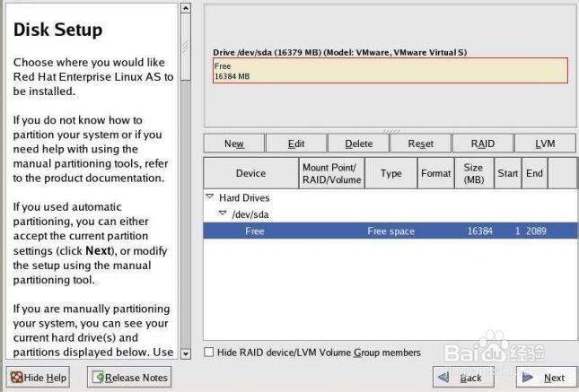Click the New partition button
Viewport: 579px width, 392px height.
pos(234,144)
